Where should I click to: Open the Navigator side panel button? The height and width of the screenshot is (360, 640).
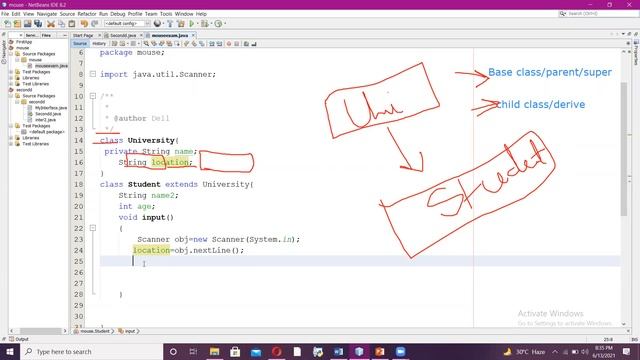pyautogui.click(x=4, y=52)
